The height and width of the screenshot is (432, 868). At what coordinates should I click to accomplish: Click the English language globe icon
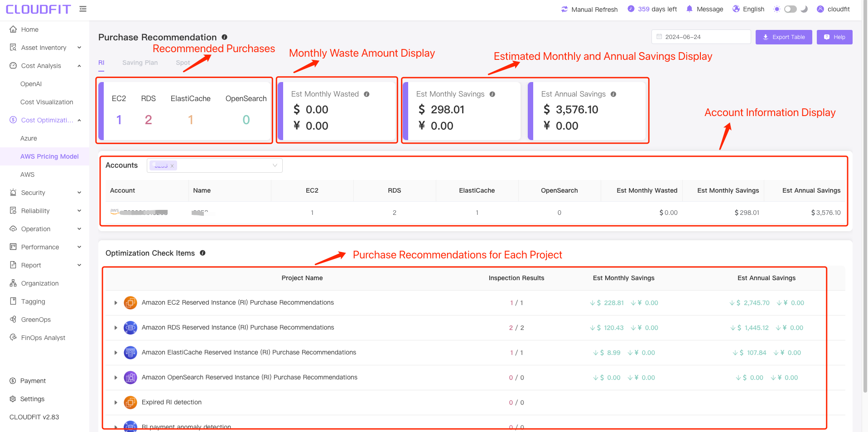[x=736, y=9]
